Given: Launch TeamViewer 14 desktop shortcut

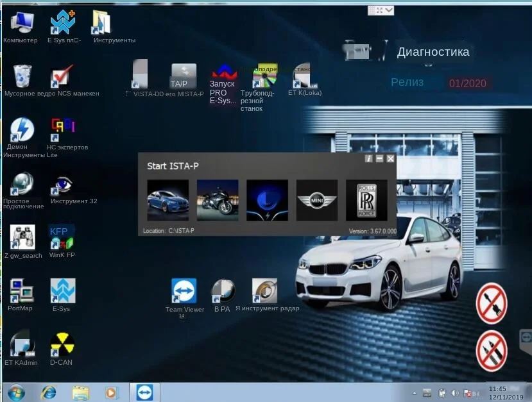Looking at the screenshot, I should [184, 292].
